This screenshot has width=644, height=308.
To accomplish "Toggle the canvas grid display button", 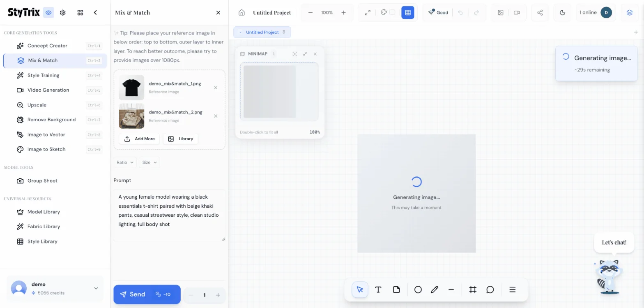I will point(407,12).
